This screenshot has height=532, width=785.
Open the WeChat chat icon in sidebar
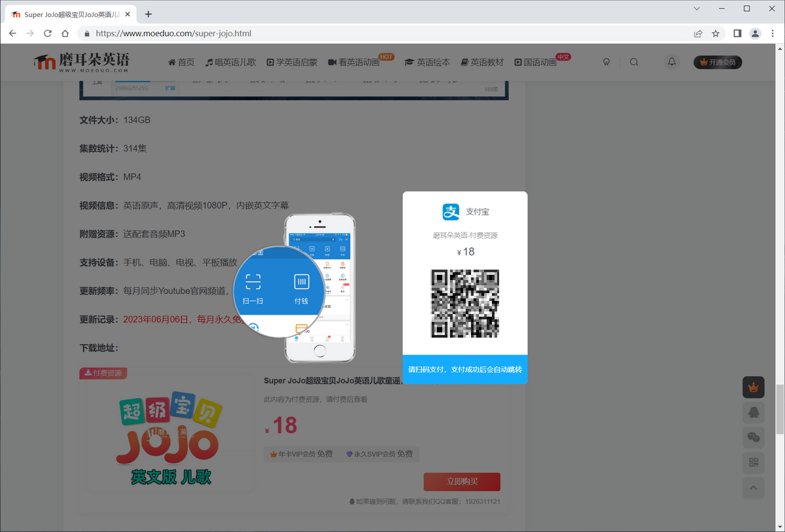pos(753,437)
